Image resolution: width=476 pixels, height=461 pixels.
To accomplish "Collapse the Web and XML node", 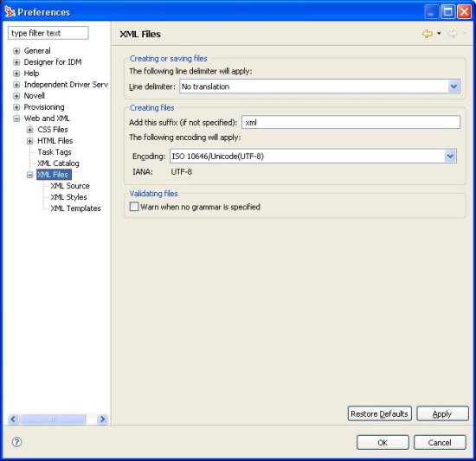I will 16,118.
